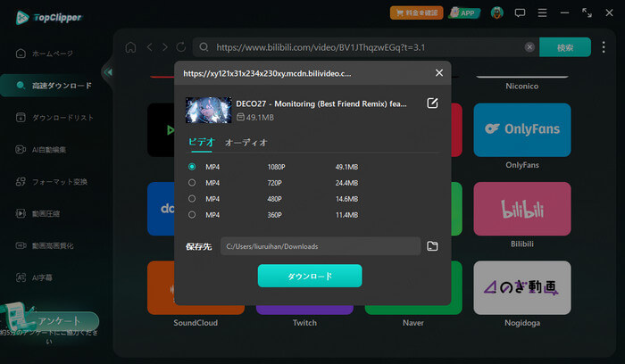Viewport: 625px width, 364px height.
Task: Click the Niconico label
Action: pos(521,86)
